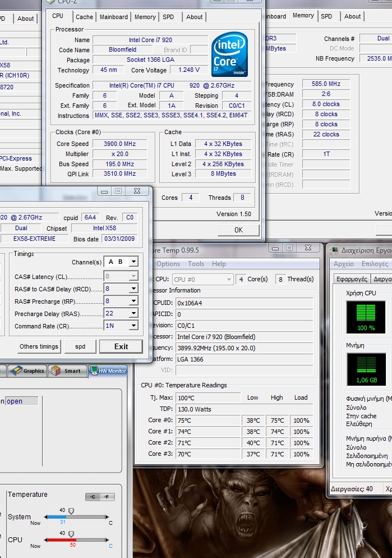Click the Core Voltage value 1.248 V
The image size is (392, 558).
click(189, 70)
